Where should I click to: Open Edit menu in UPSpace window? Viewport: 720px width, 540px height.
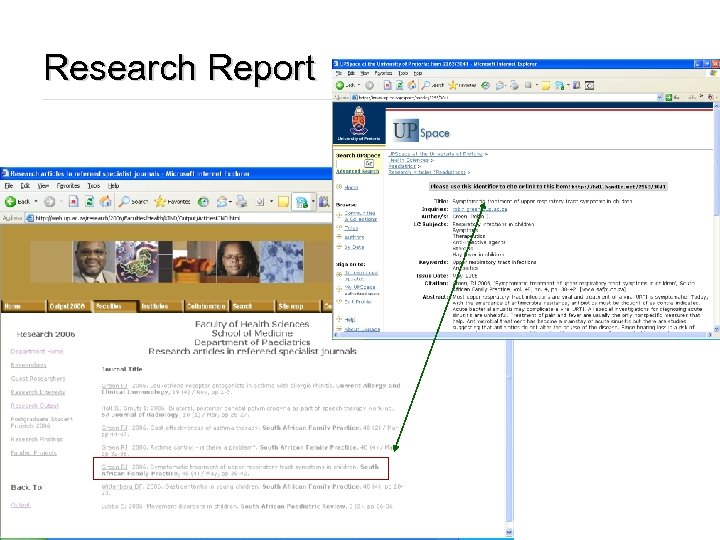[351, 73]
